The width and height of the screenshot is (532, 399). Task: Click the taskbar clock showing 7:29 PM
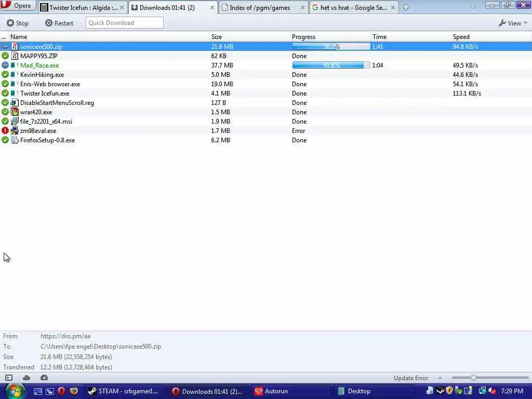pos(512,391)
